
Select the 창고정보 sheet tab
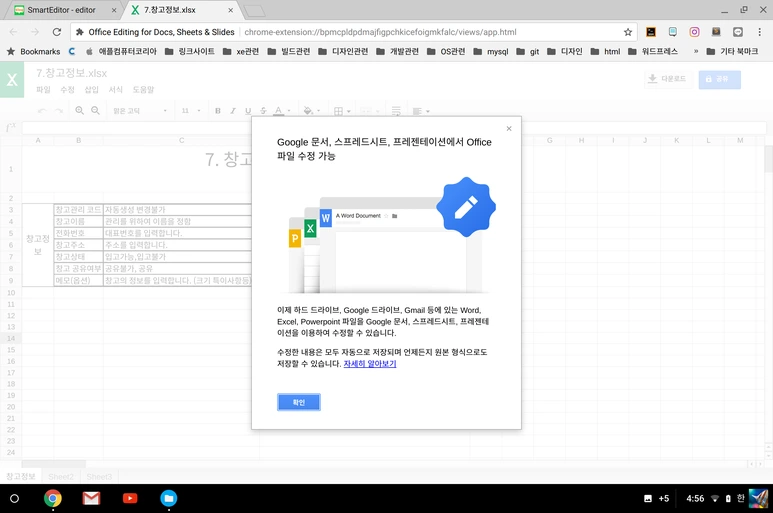(21, 477)
